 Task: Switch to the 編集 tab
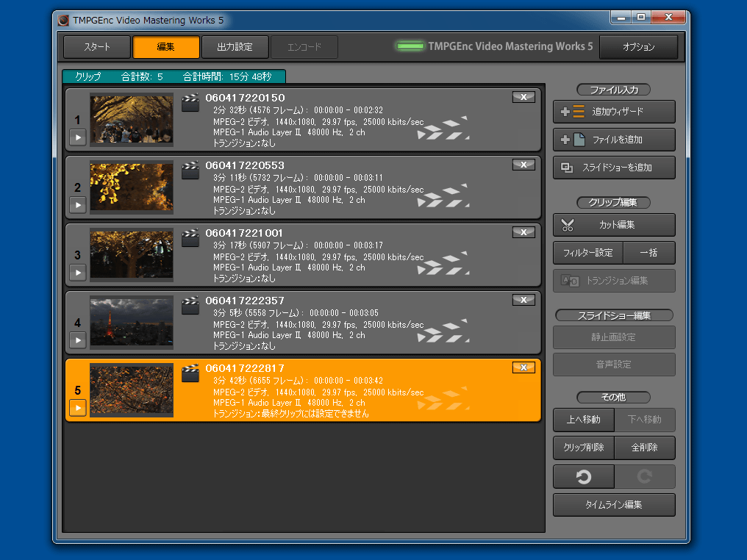165,47
